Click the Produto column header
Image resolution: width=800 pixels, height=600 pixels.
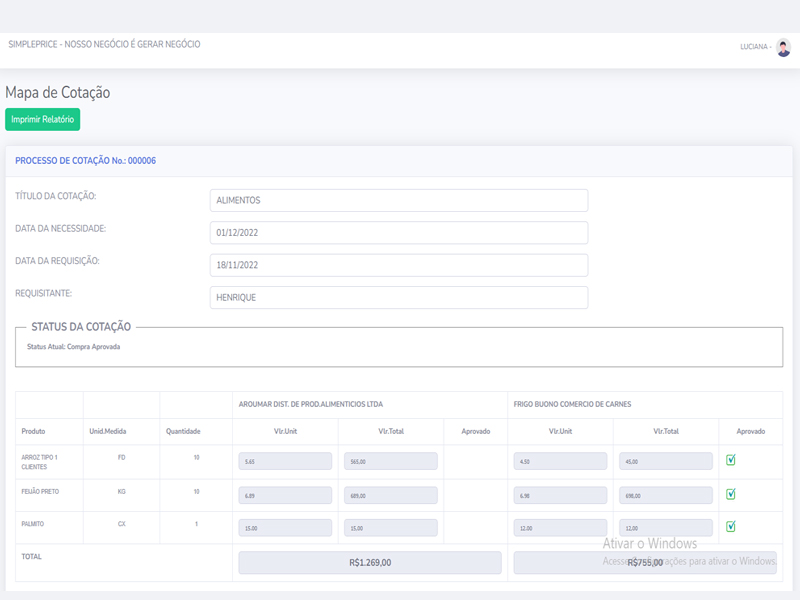pos(33,431)
